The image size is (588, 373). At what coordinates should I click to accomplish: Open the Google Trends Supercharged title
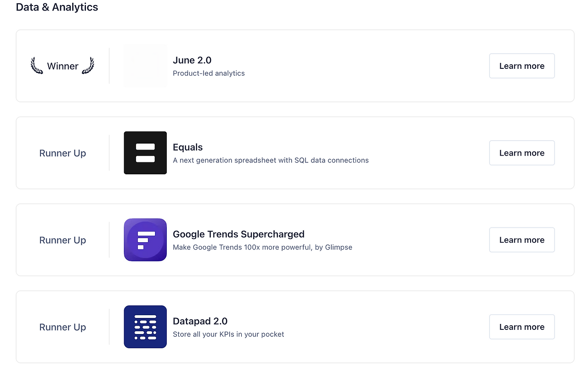[x=238, y=234]
